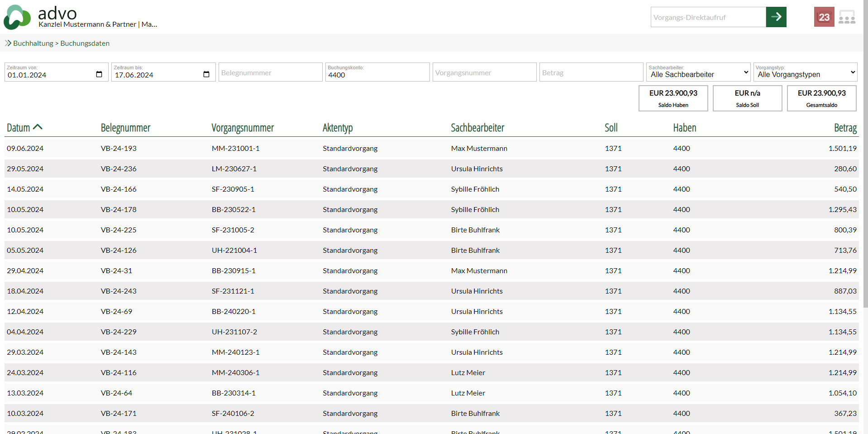
Task: Toggle Datum sort direction arrow
Action: tap(38, 127)
